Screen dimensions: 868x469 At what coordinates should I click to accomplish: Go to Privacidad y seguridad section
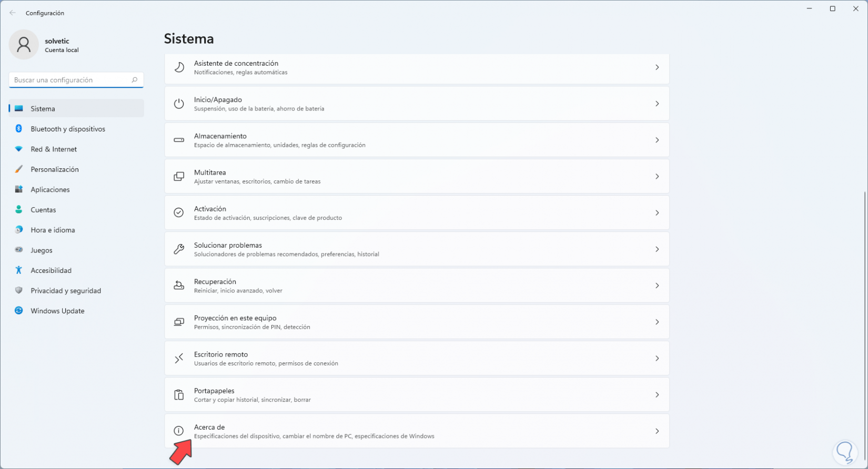[66, 291]
